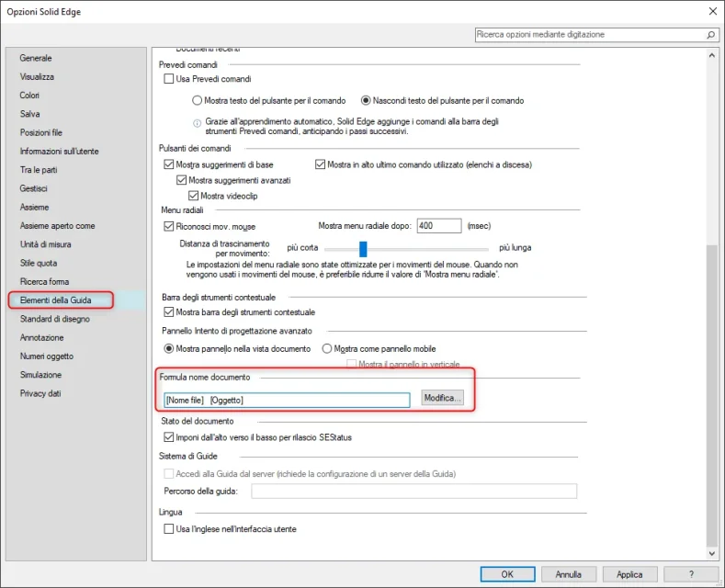Screen dimensions: 725x588
Task: Click the Applica button
Action: pos(629,574)
